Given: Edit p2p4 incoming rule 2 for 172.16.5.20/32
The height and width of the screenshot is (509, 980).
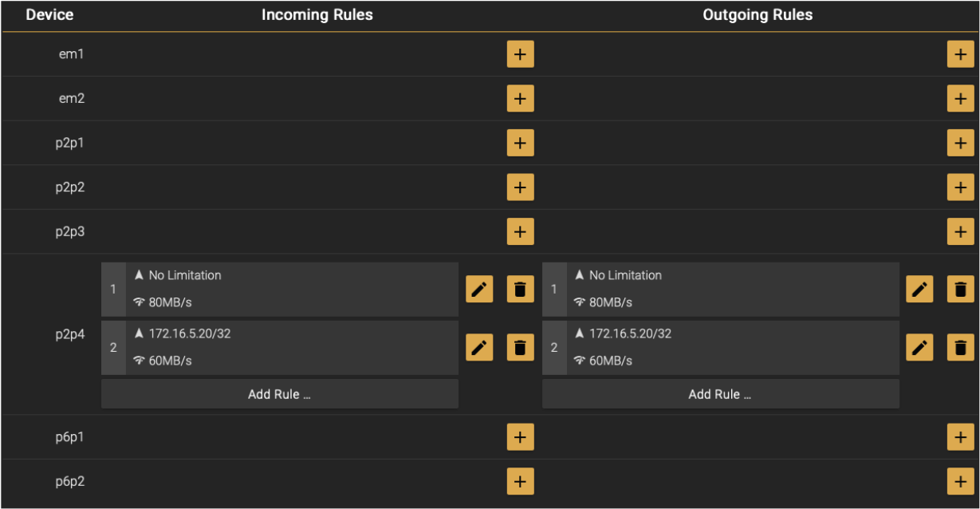Looking at the screenshot, I should pos(479,347).
